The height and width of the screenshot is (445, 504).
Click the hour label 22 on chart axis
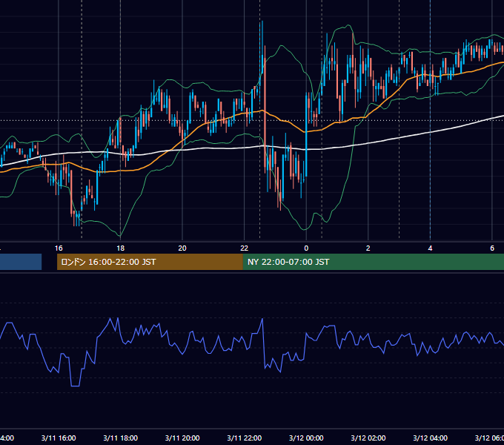245,248
